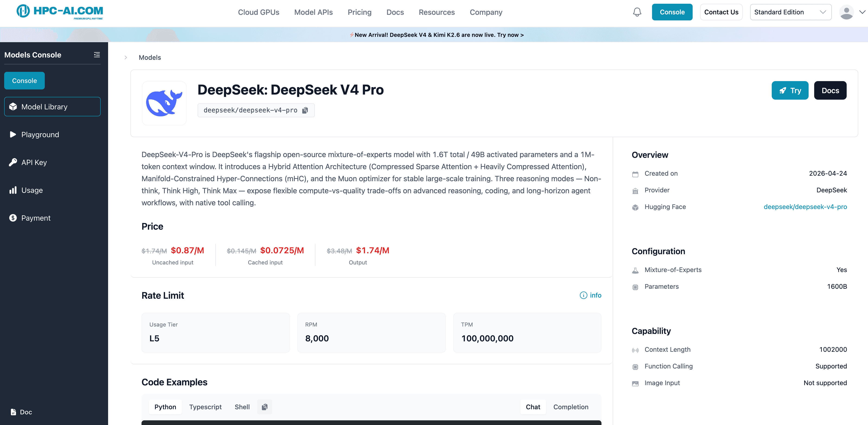Screen dimensions: 868x425
Task: Click the sidebar Console button
Action: click(24, 80)
